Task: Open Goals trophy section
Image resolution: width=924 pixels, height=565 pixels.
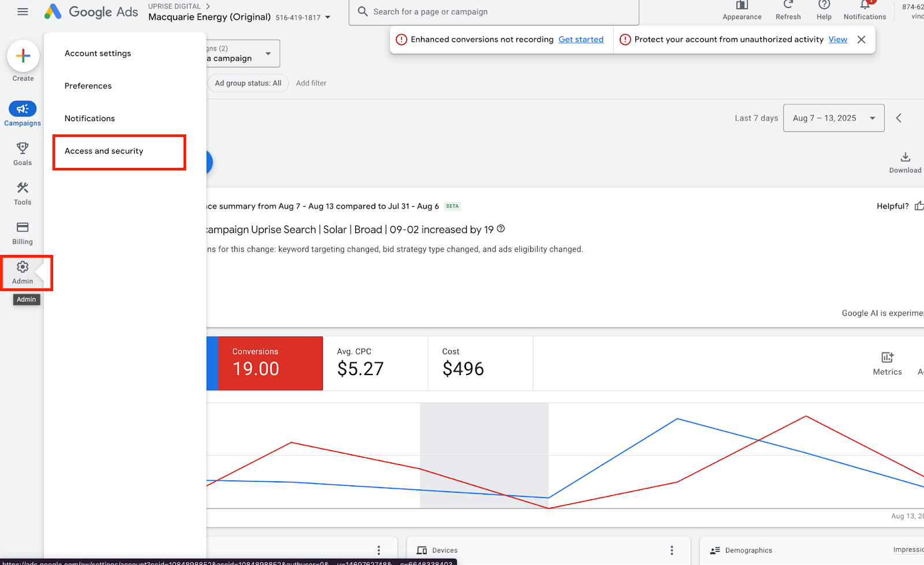Action: pyautogui.click(x=23, y=154)
